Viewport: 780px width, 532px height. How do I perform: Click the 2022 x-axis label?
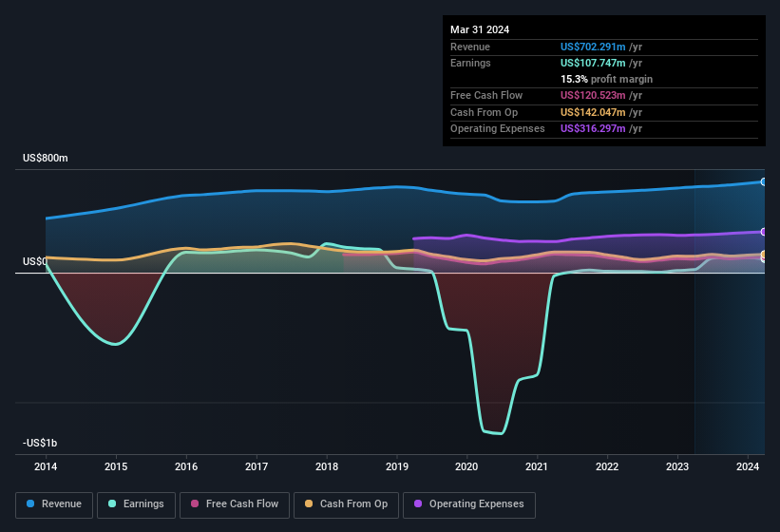(x=607, y=466)
